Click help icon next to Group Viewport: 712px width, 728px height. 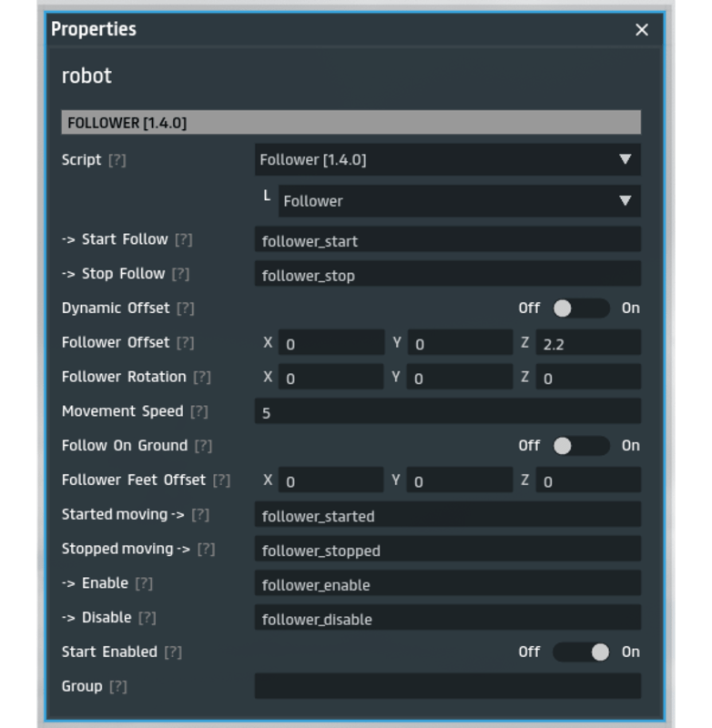point(117,687)
